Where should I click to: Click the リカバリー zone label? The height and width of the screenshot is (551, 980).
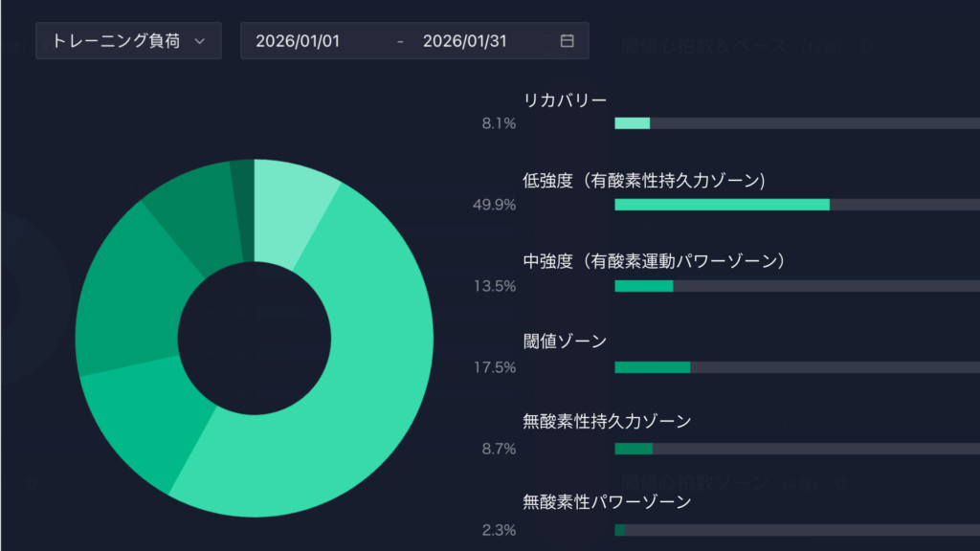pos(565,99)
